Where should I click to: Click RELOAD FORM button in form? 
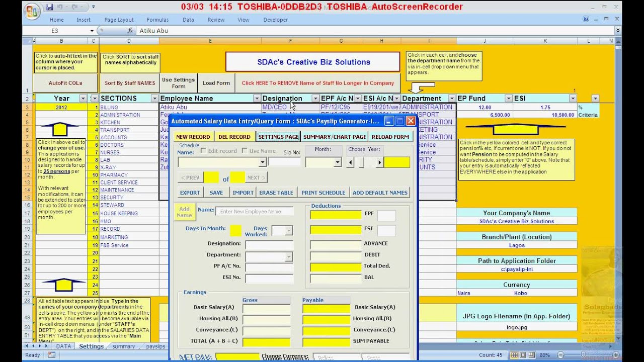[390, 137]
